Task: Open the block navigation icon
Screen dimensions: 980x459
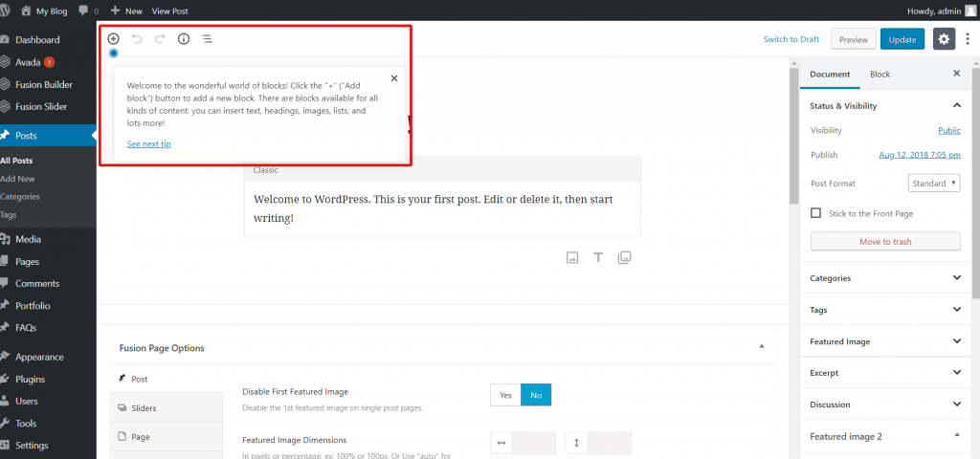Action: pyautogui.click(x=207, y=38)
